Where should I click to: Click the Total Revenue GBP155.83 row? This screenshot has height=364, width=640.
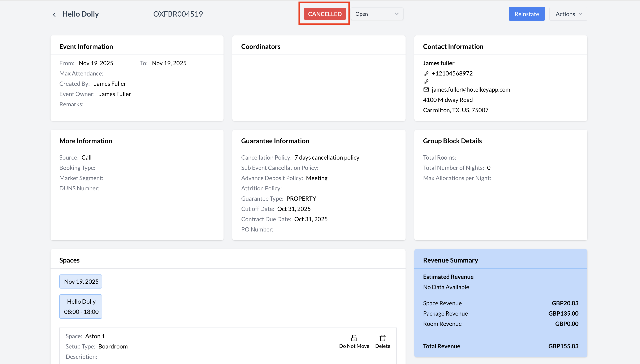click(x=501, y=346)
